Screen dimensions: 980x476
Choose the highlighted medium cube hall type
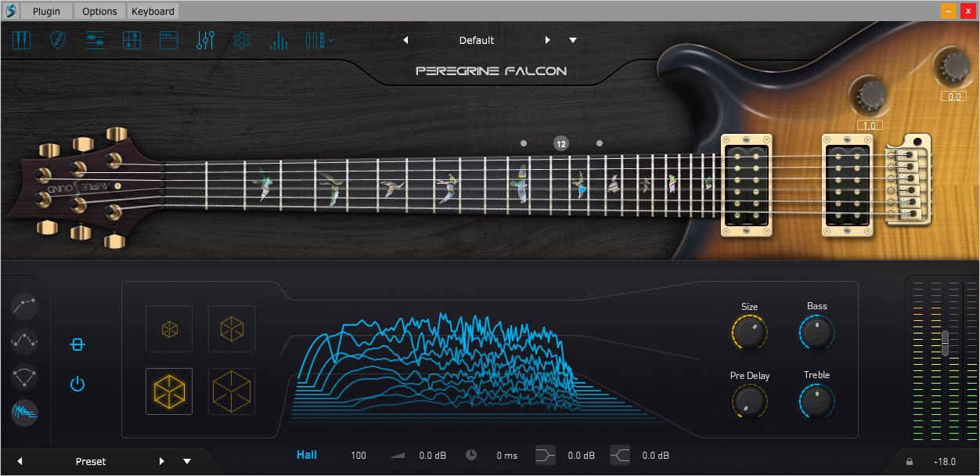(169, 391)
